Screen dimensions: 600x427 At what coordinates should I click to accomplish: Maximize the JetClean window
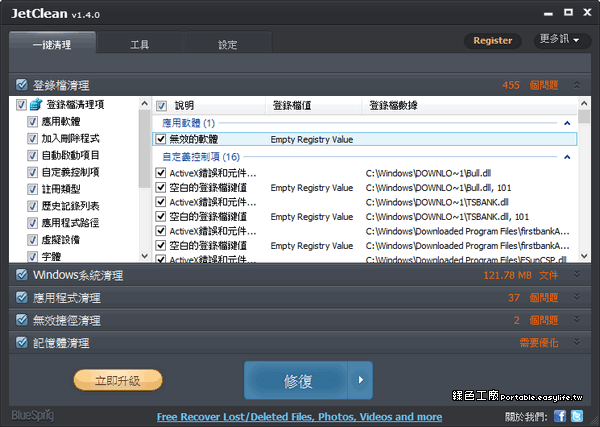pyautogui.click(x=568, y=13)
